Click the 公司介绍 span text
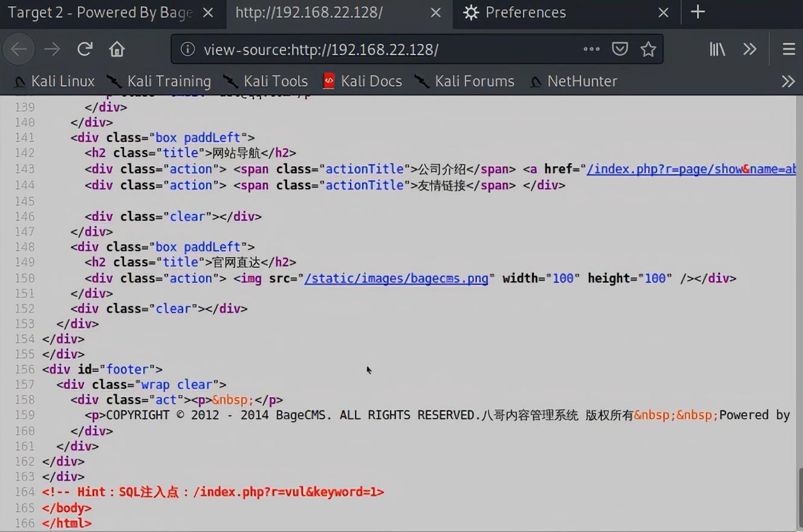This screenshot has height=532, width=803. (441, 169)
